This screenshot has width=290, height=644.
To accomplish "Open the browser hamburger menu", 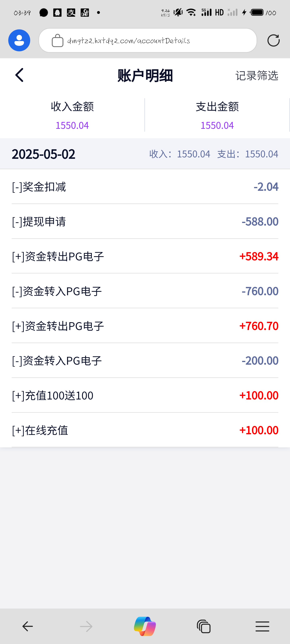I will coord(262,626).
